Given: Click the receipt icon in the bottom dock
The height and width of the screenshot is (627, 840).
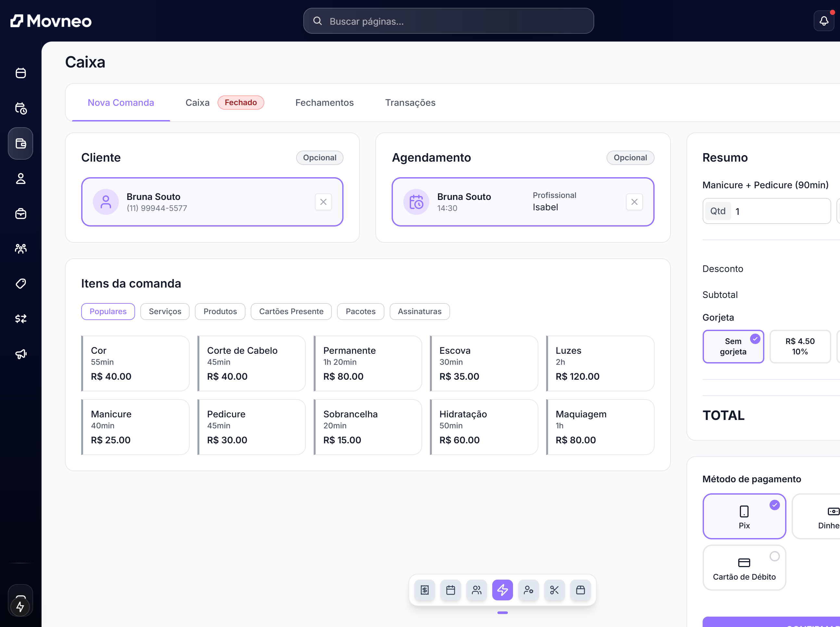Looking at the screenshot, I should pos(425,590).
